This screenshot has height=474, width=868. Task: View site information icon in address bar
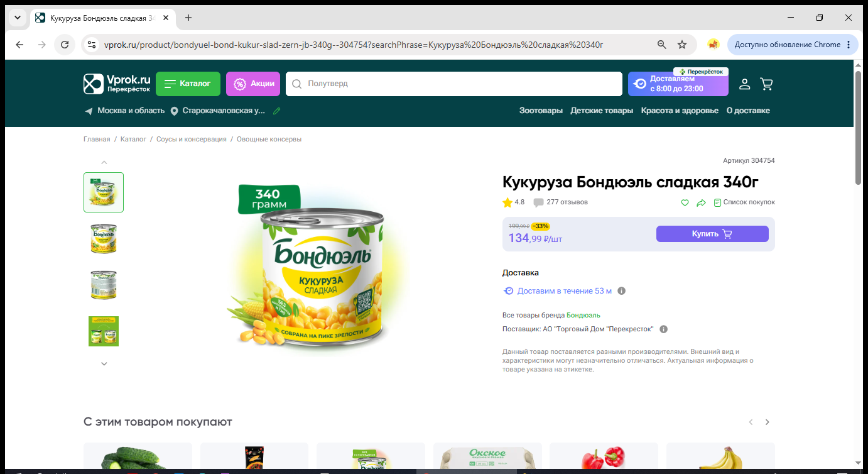pyautogui.click(x=92, y=45)
